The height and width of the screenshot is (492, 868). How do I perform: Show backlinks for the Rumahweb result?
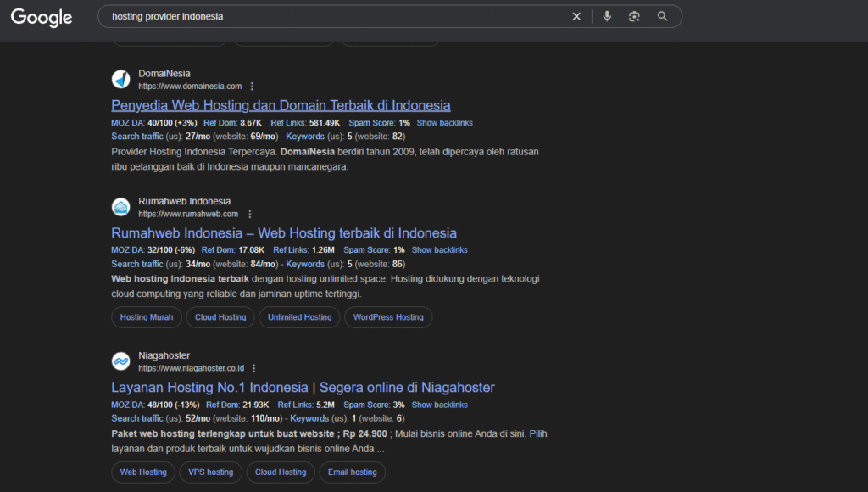click(440, 250)
